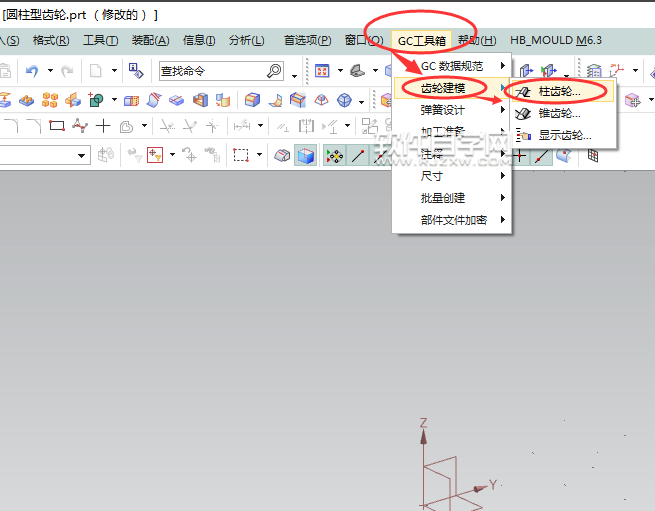The height and width of the screenshot is (511, 655).
Task: Open the 工具(T) menu
Action: pyautogui.click(x=101, y=40)
